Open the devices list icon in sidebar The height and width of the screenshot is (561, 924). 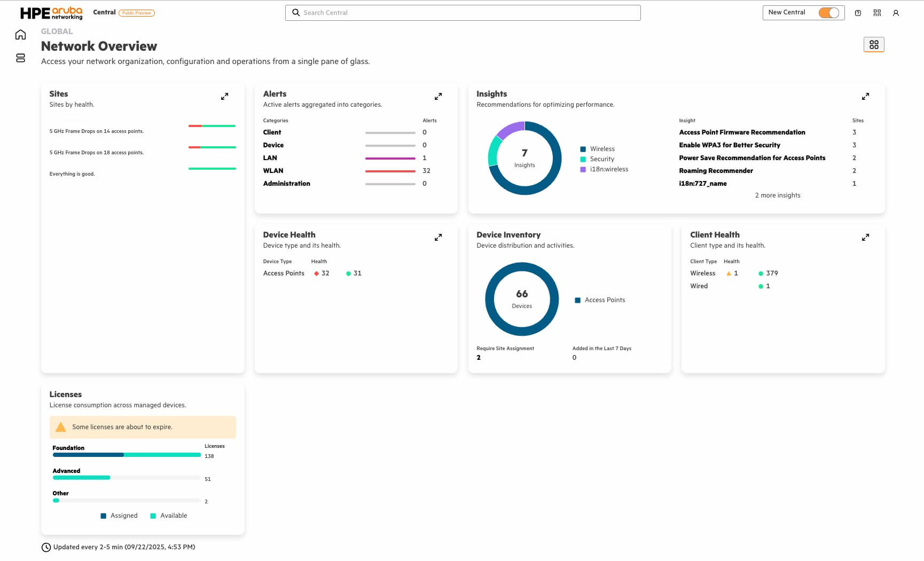pos(20,58)
